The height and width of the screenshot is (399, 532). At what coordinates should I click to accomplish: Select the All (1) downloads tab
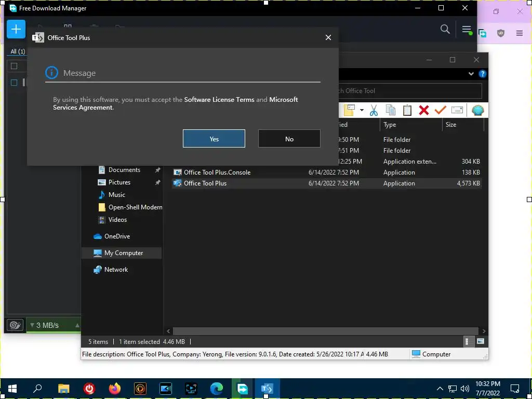pyautogui.click(x=18, y=51)
